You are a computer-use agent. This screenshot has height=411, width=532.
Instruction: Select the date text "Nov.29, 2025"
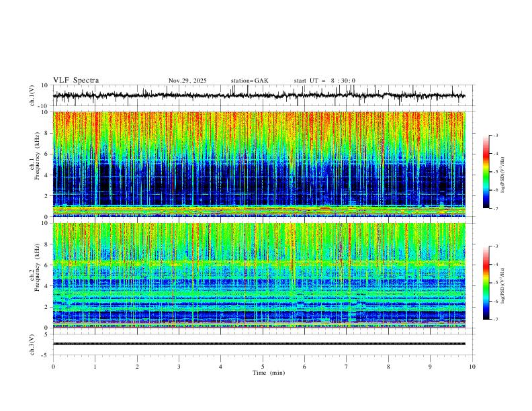[187, 81]
